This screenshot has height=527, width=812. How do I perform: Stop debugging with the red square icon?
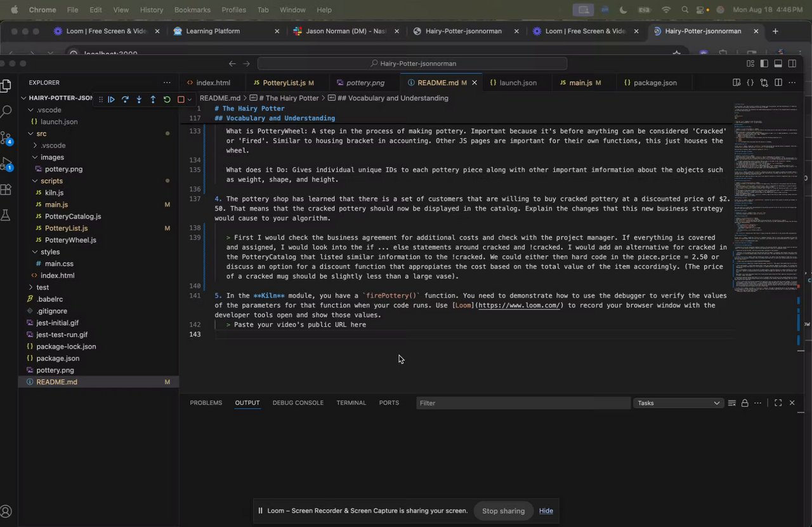click(x=181, y=99)
